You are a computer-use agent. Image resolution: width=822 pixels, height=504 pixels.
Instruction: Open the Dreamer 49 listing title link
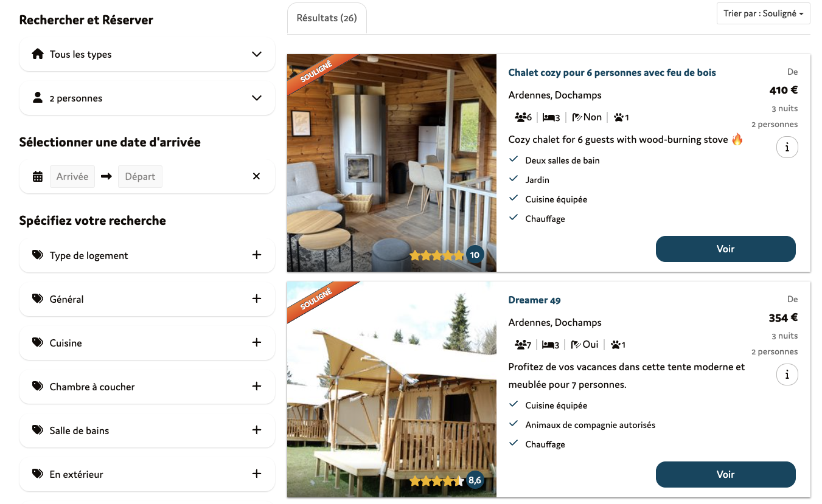(x=534, y=300)
